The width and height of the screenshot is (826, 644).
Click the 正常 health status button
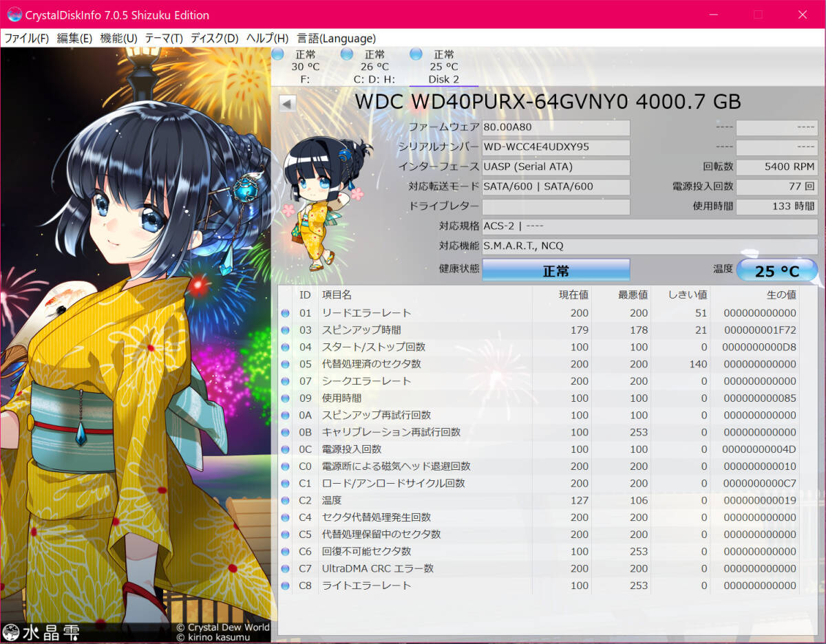pyautogui.click(x=555, y=271)
